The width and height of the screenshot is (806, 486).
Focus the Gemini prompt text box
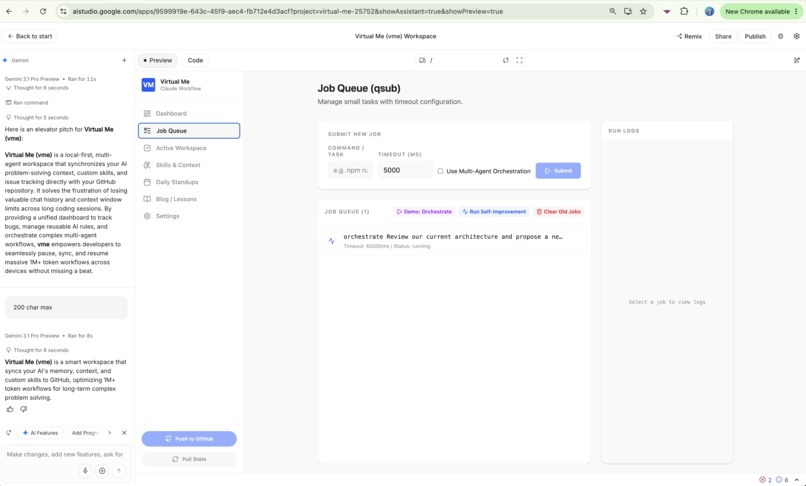[x=65, y=455]
